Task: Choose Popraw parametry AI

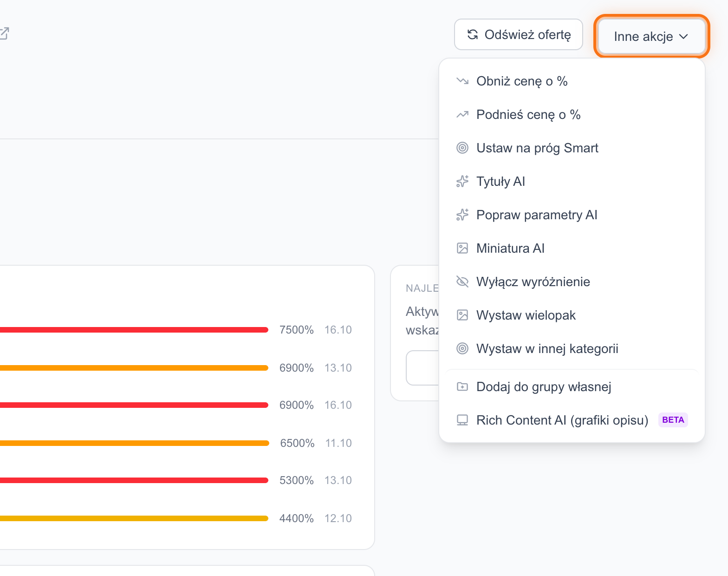Action: click(x=572, y=215)
